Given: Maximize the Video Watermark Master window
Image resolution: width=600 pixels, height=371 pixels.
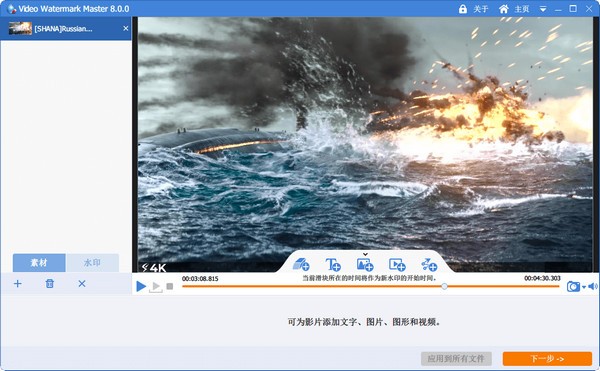Looking at the screenshot, I should [x=573, y=8].
